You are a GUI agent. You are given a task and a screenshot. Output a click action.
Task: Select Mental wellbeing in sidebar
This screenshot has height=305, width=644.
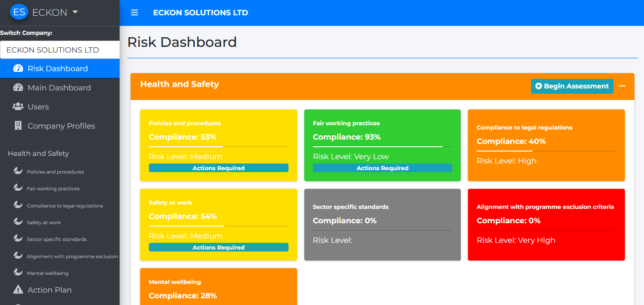coord(47,273)
